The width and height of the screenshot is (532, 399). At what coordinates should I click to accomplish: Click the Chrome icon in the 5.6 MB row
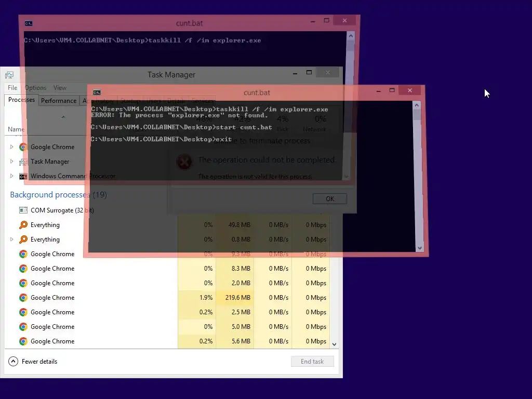click(23, 341)
